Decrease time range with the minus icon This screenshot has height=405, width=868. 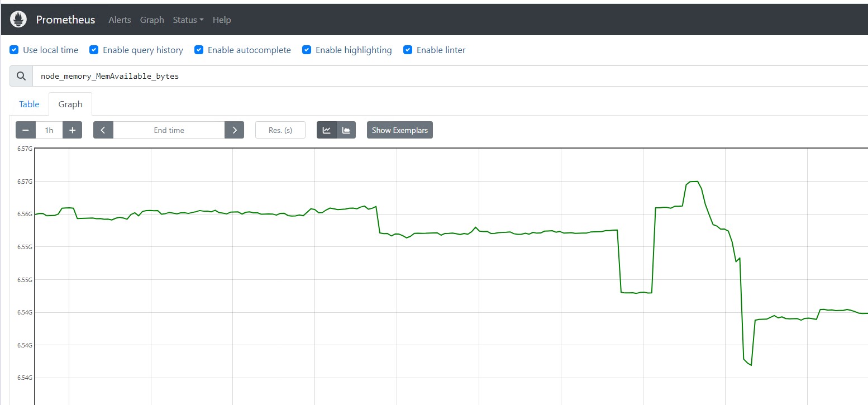click(x=25, y=130)
